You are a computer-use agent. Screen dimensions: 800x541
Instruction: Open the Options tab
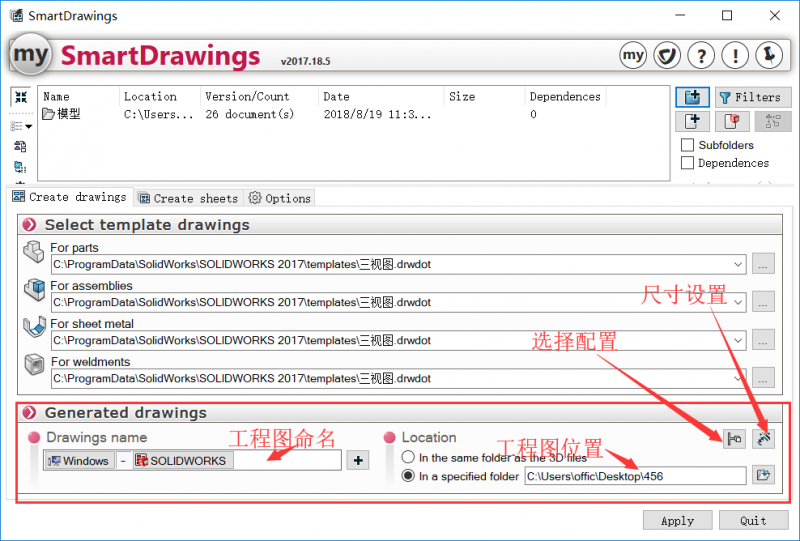coord(280,198)
